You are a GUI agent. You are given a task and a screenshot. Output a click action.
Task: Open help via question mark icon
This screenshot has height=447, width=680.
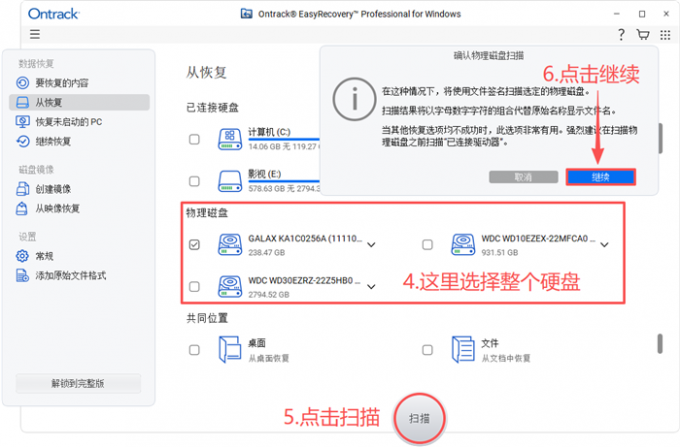621,34
